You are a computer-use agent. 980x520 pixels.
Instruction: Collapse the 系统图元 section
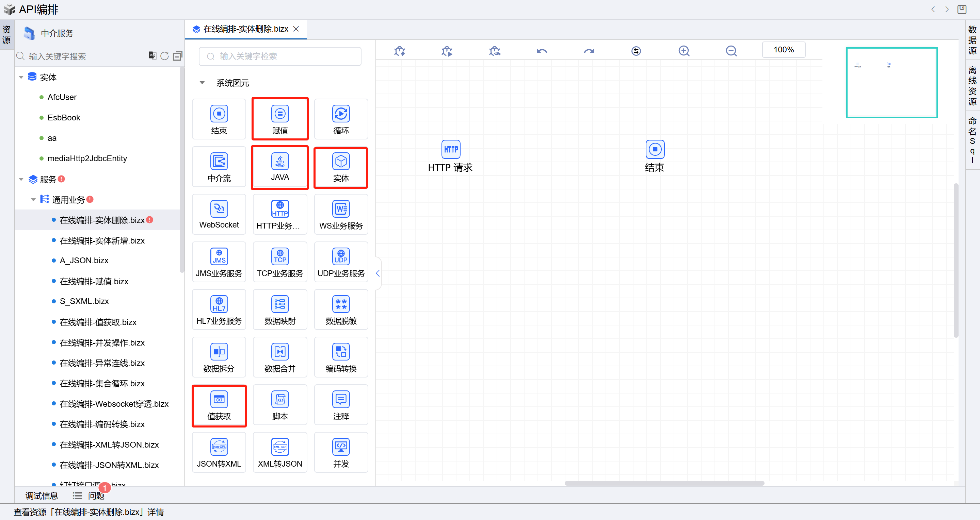(x=203, y=83)
